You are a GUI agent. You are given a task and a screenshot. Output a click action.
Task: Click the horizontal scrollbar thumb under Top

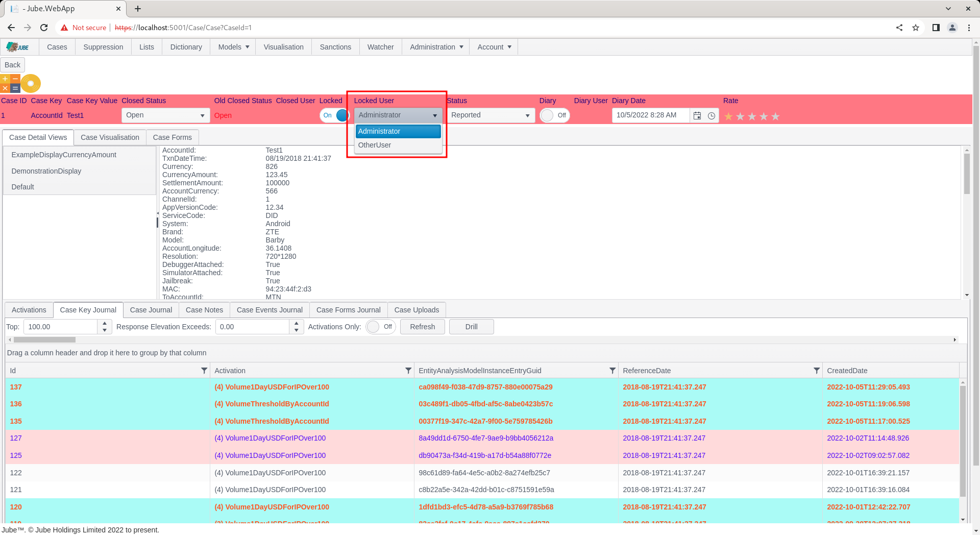(x=45, y=339)
